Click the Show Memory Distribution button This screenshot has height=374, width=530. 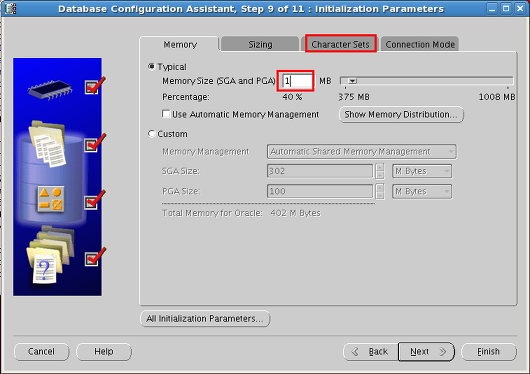tap(401, 114)
